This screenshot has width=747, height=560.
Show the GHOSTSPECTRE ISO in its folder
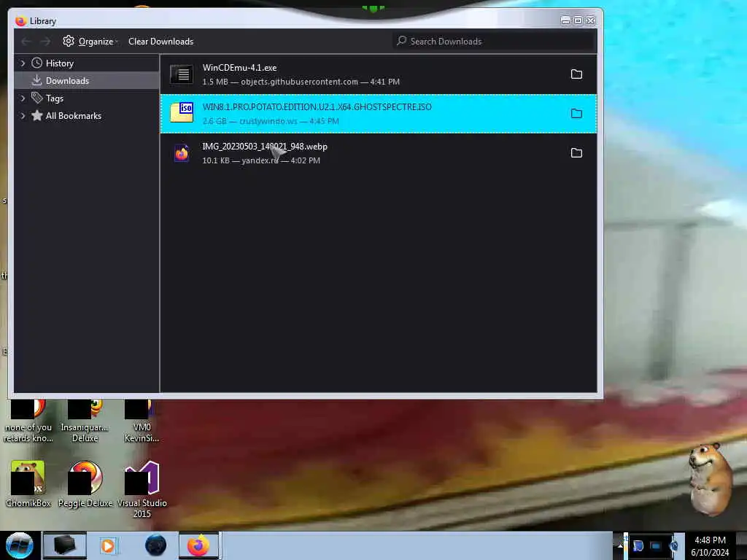576,114
